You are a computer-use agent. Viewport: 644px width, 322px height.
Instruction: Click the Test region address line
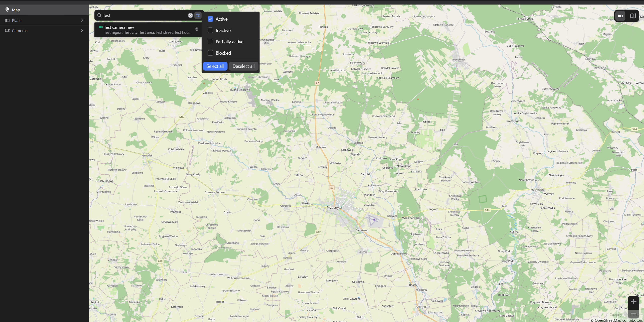coord(148,33)
